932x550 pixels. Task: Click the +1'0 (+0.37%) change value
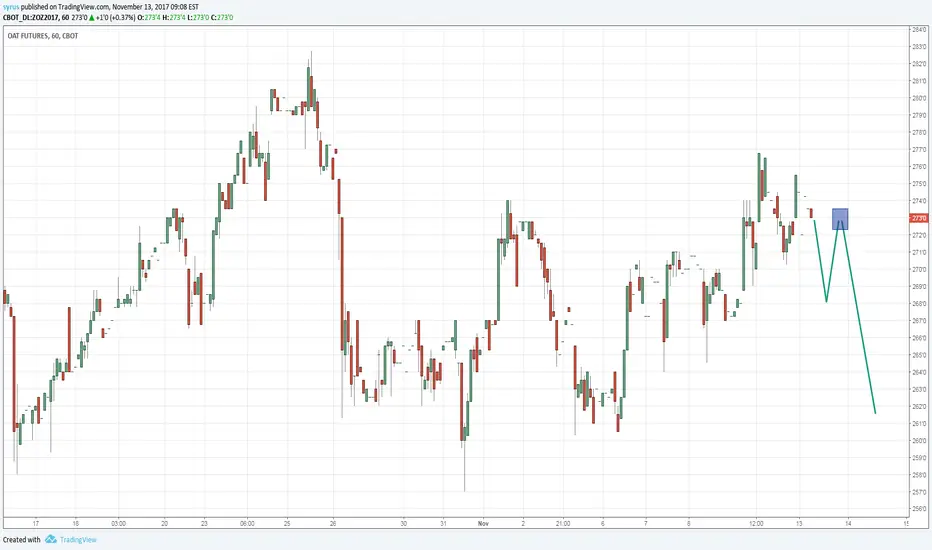115,18
